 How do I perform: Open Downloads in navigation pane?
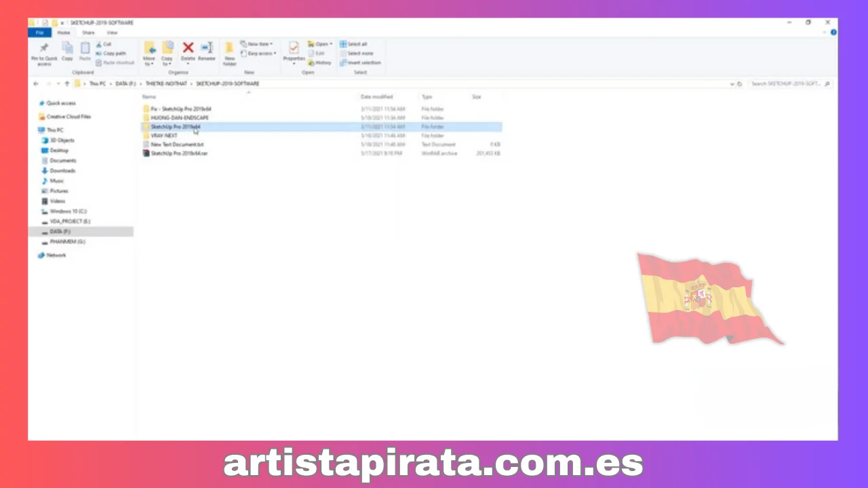pos(58,171)
